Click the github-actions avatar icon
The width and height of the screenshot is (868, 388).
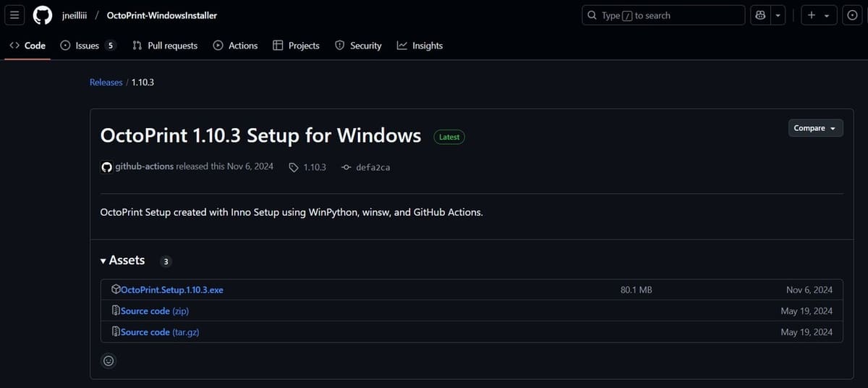click(106, 167)
